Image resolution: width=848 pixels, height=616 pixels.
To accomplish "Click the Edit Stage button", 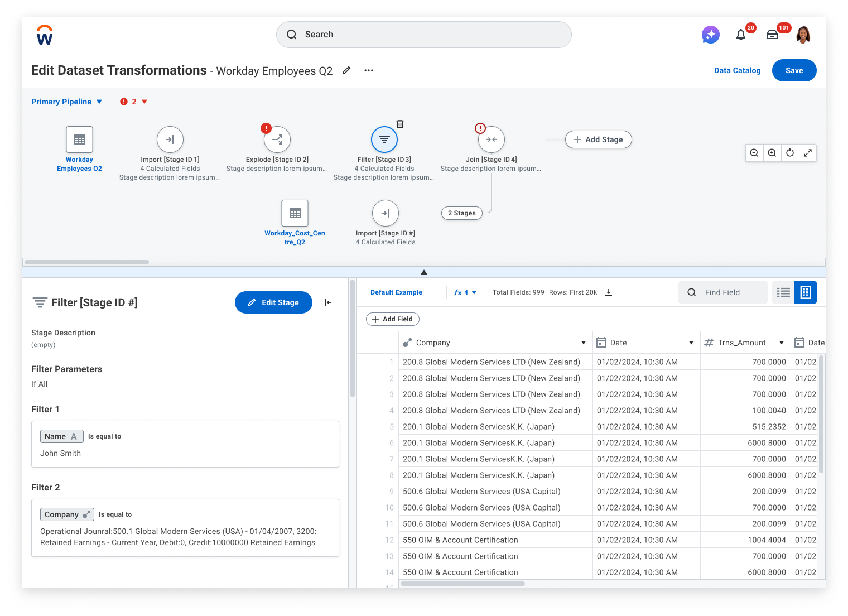I will tap(273, 302).
